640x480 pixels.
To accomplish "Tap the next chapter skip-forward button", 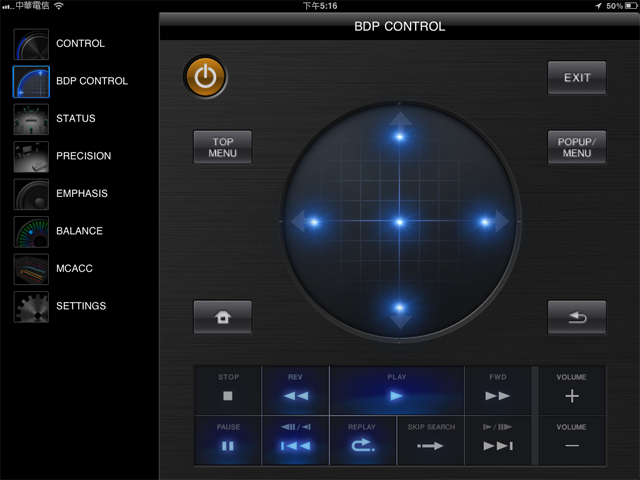I will (x=498, y=440).
